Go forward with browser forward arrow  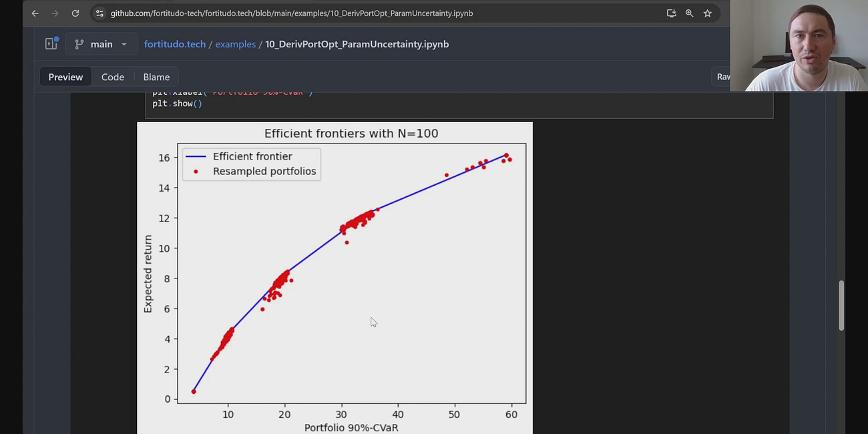55,13
